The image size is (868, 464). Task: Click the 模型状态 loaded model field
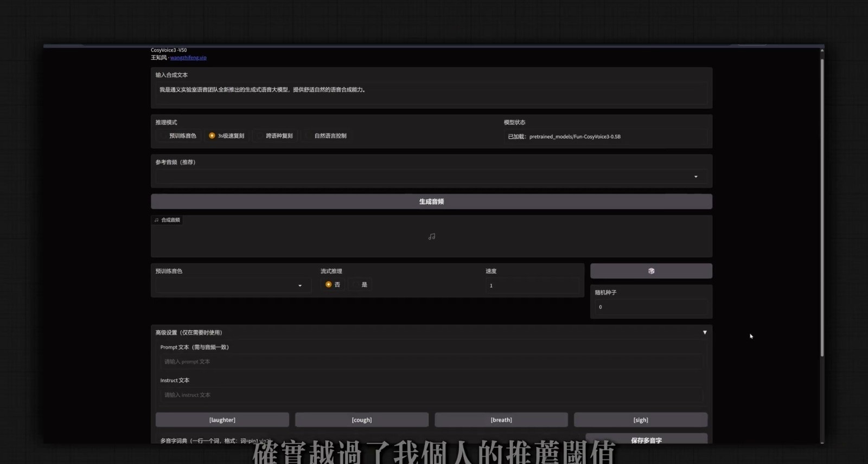point(605,137)
